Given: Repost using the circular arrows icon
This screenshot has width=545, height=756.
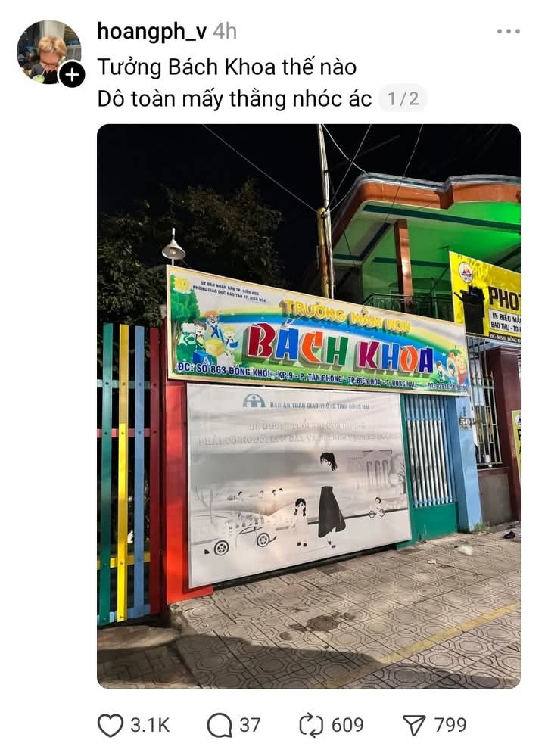Looking at the screenshot, I should point(311,725).
